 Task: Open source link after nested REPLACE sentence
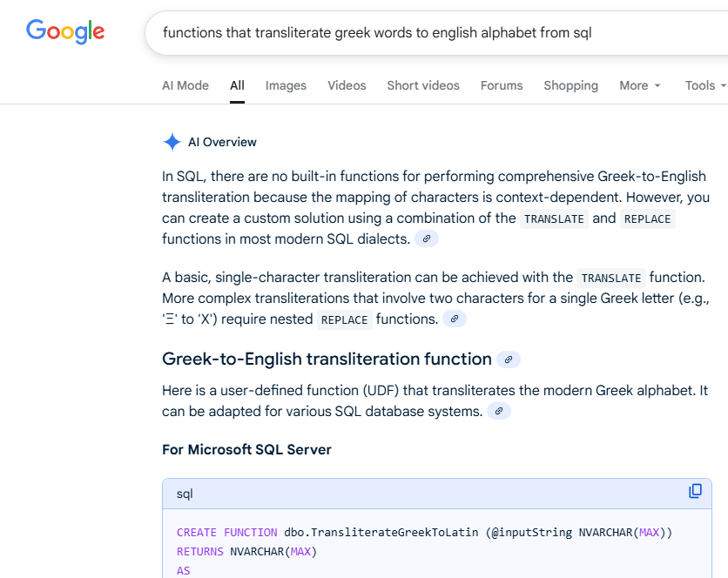(x=454, y=319)
